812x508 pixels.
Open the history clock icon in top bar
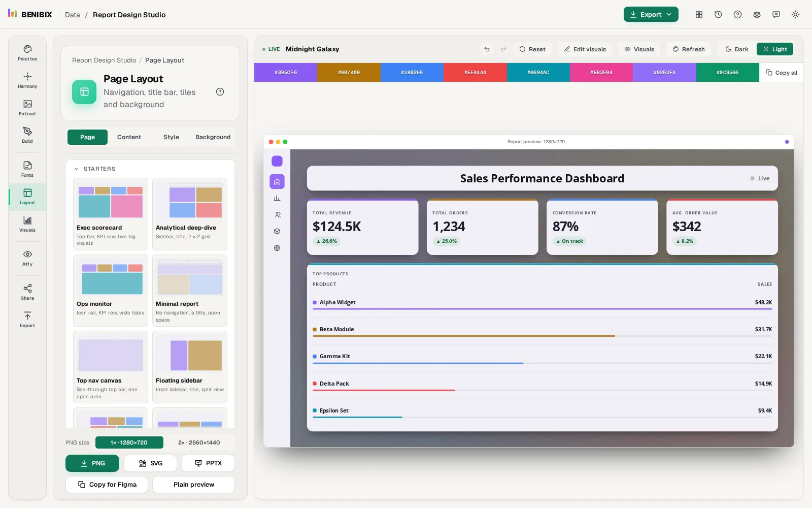pos(718,15)
